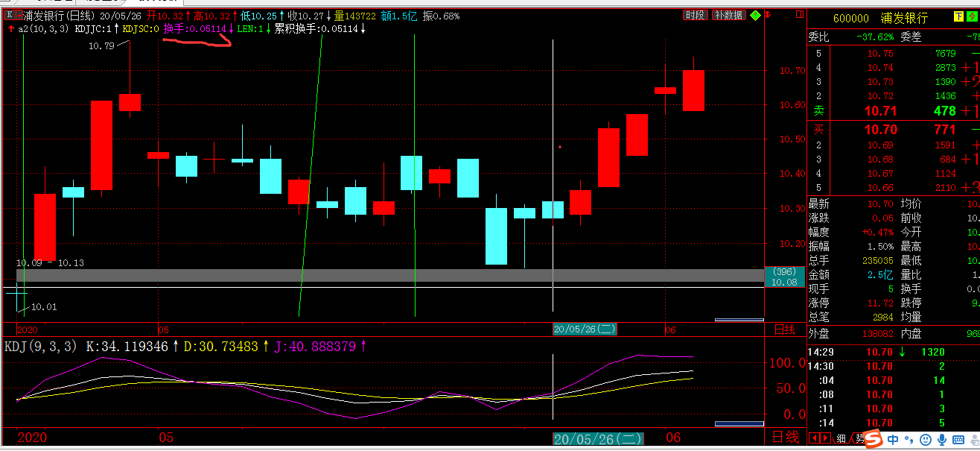The height and width of the screenshot is (451, 980).
Task: Click the 浦发银行 name in quote panel
Action: 906,18
